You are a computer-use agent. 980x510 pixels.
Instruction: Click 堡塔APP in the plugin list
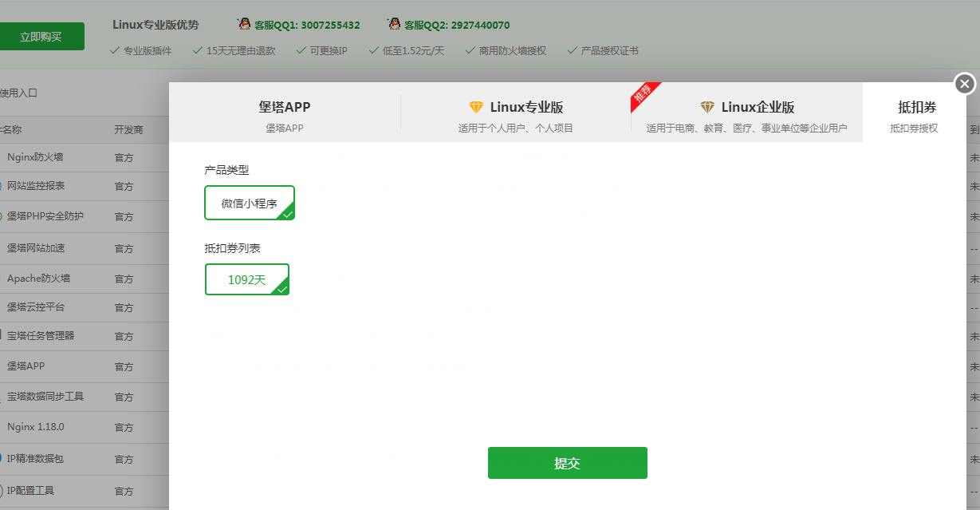click(26, 366)
